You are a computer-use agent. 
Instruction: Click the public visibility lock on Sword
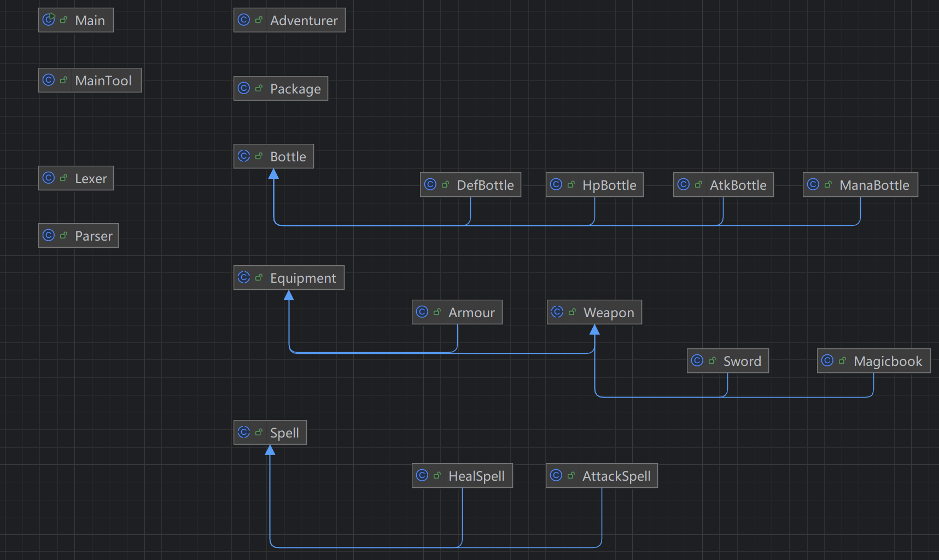pos(713,360)
